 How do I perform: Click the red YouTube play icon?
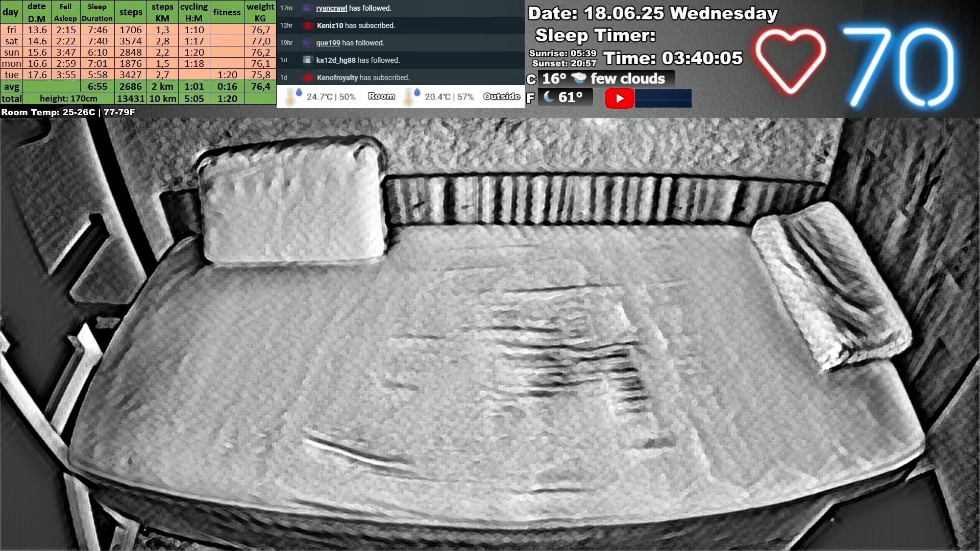coord(620,98)
